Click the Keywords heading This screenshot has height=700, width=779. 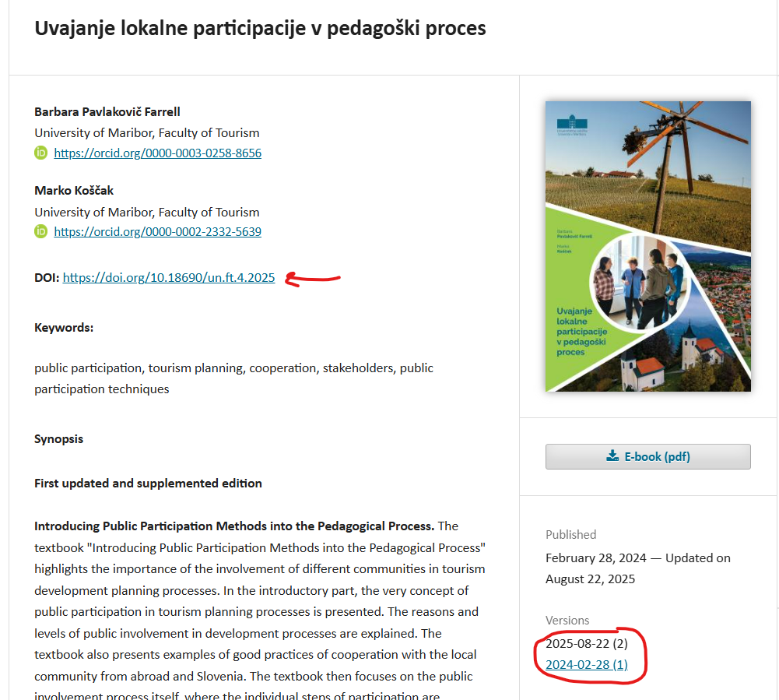[64, 328]
